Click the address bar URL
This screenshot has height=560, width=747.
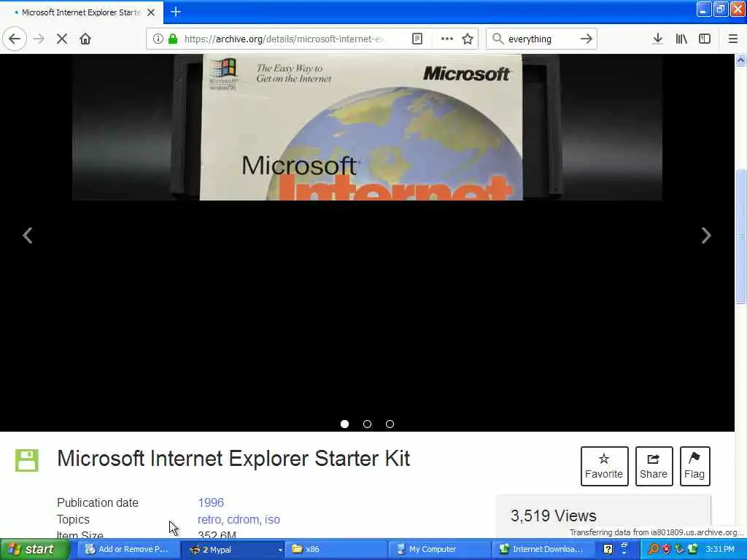[284, 39]
